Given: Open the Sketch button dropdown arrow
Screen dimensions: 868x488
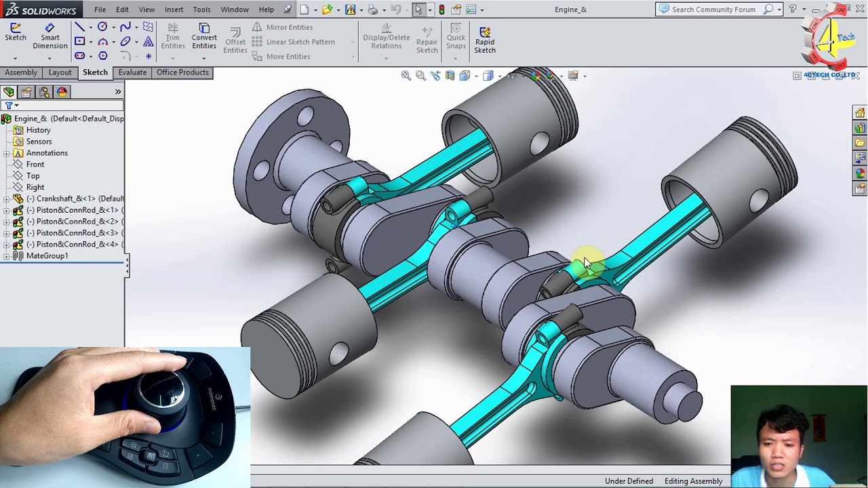Looking at the screenshot, I should (x=15, y=58).
